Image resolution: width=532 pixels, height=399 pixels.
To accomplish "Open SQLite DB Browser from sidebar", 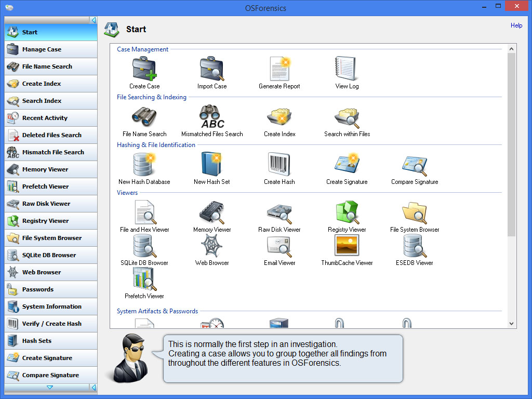I will [x=51, y=255].
